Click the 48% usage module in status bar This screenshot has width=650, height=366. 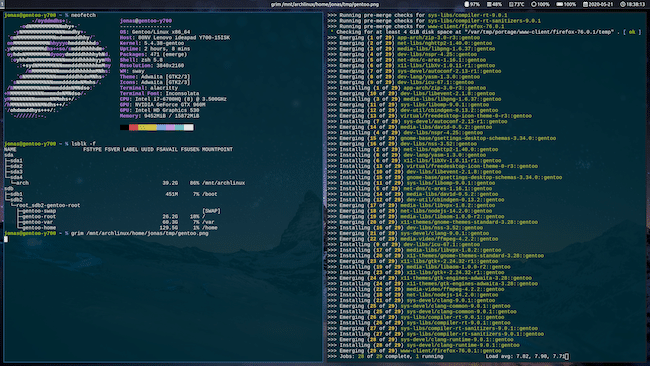point(494,4)
